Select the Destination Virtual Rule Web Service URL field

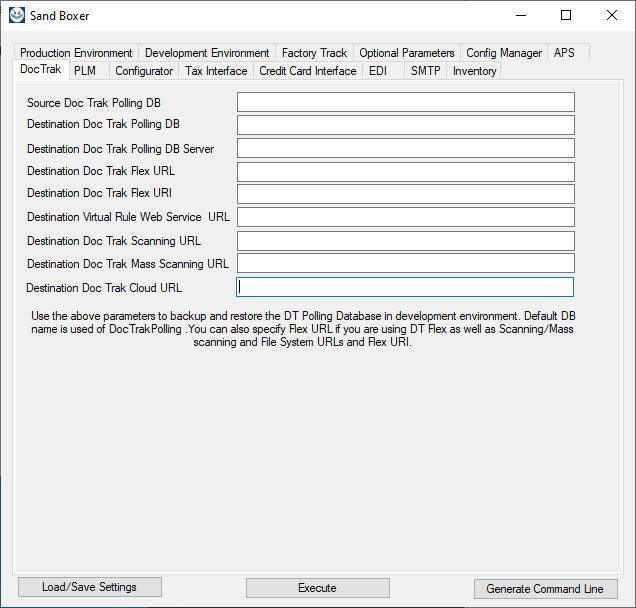coord(405,217)
